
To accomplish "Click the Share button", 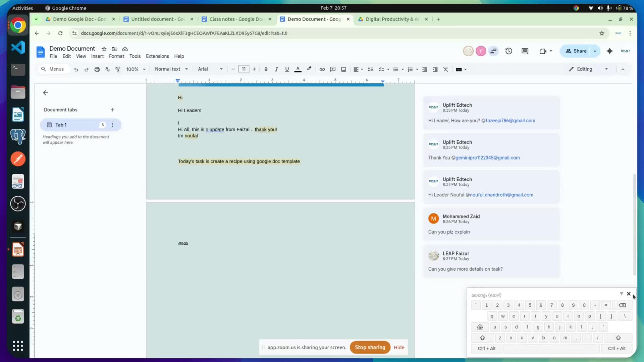I will pyautogui.click(x=576, y=51).
